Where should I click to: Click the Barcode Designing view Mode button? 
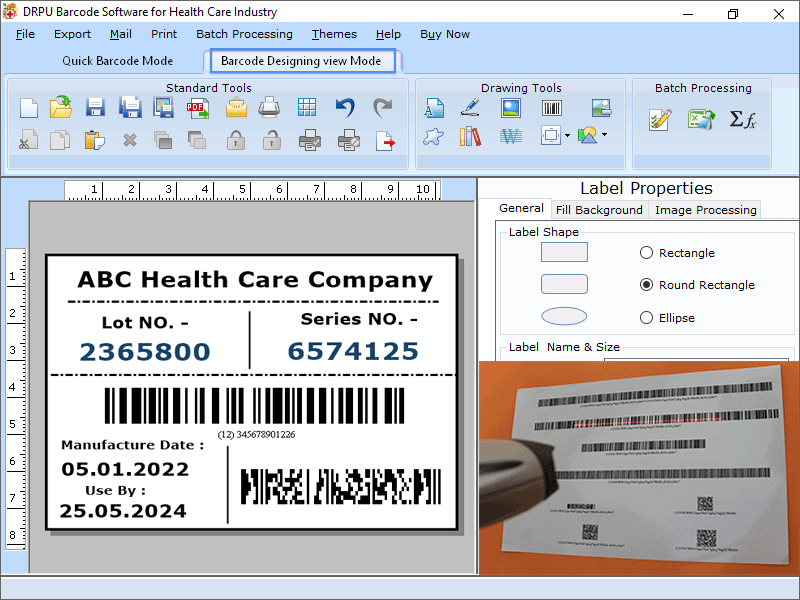302,60
